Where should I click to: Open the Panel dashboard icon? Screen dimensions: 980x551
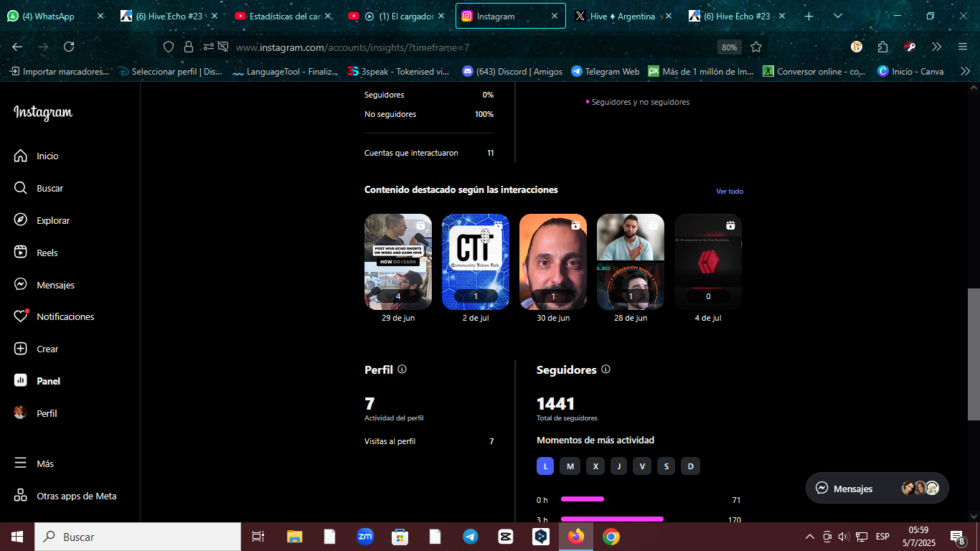point(21,381)
